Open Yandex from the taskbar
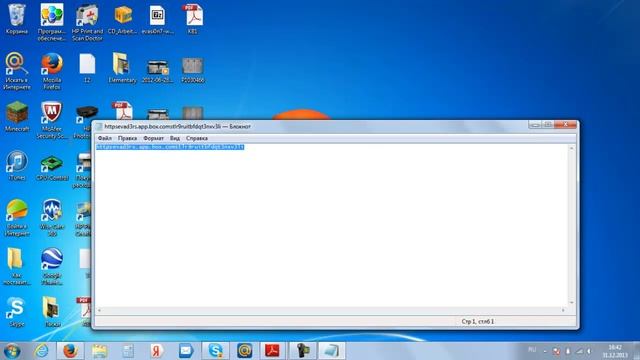The image size is (640, 360). click(x=156, y=351)
